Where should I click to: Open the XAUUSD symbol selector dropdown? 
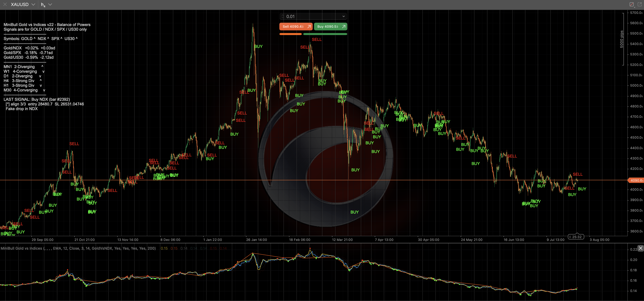(23, 5)
